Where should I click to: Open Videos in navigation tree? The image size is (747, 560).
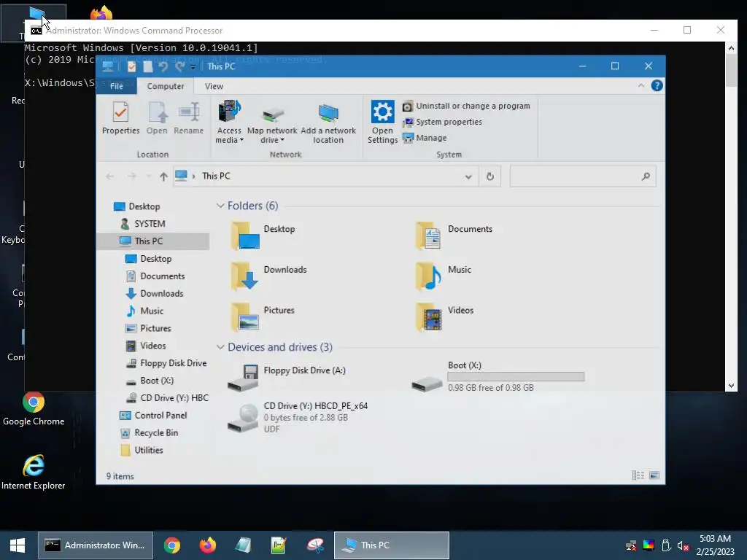(x=146, y=346)
